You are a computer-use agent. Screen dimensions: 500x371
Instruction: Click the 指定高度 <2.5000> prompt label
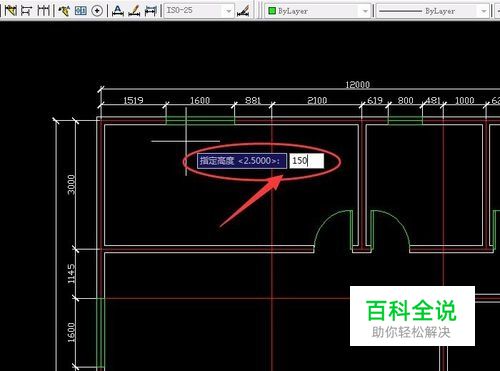coord(242,161)
